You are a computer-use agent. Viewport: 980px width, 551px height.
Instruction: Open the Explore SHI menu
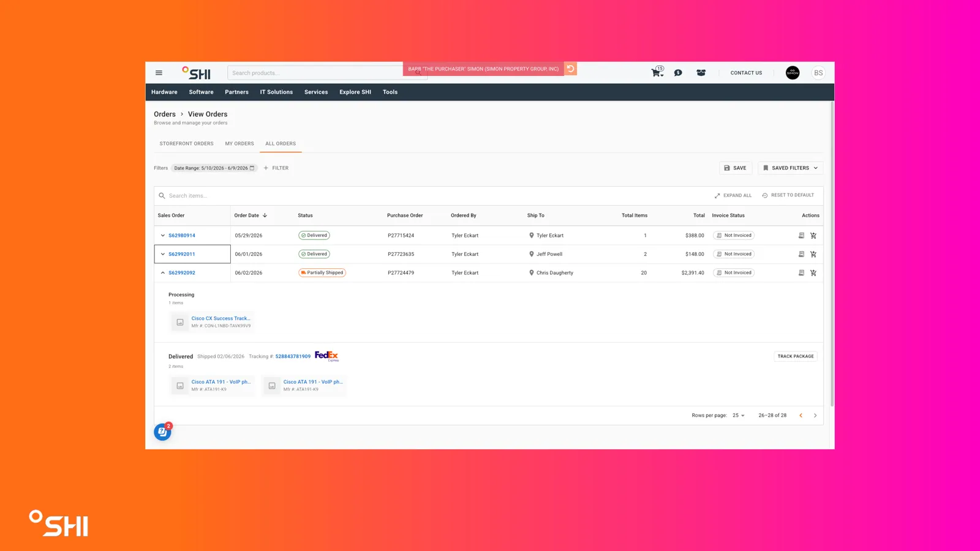pyautogui.click(x=355, y=92)
